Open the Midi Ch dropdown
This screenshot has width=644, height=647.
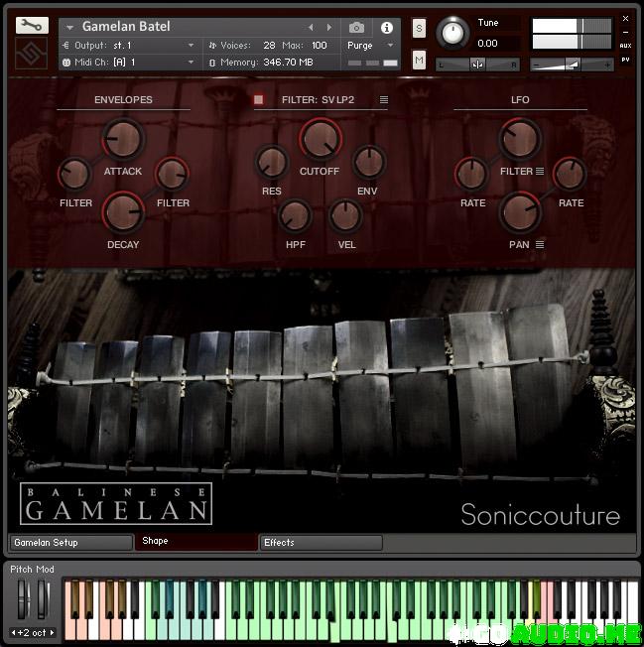191,63
